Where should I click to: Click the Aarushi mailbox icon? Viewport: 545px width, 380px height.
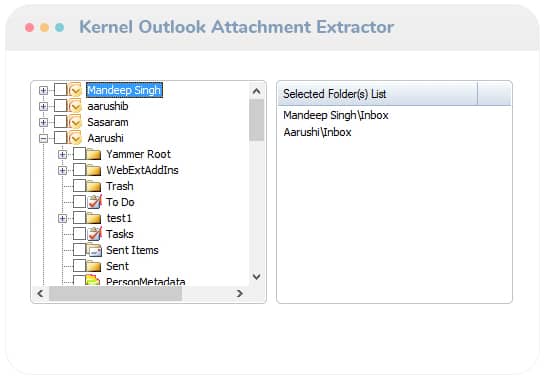coord(74,138)
